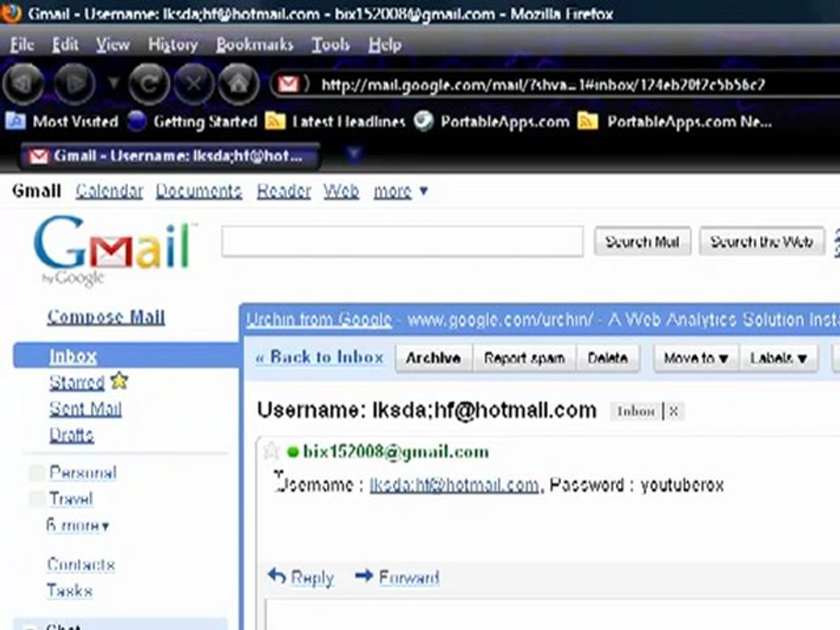
Task: Click the Personal label color square
Action: point(37,472)
